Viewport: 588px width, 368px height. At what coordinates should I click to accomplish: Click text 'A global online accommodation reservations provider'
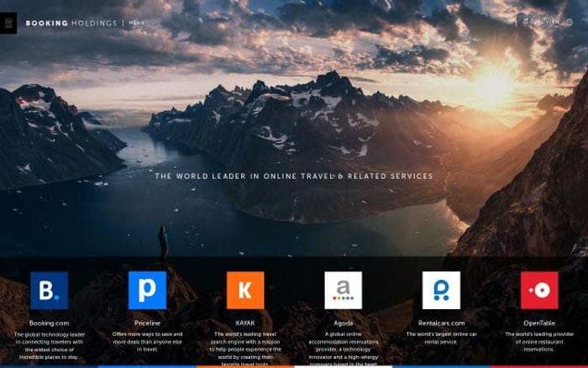343,349
